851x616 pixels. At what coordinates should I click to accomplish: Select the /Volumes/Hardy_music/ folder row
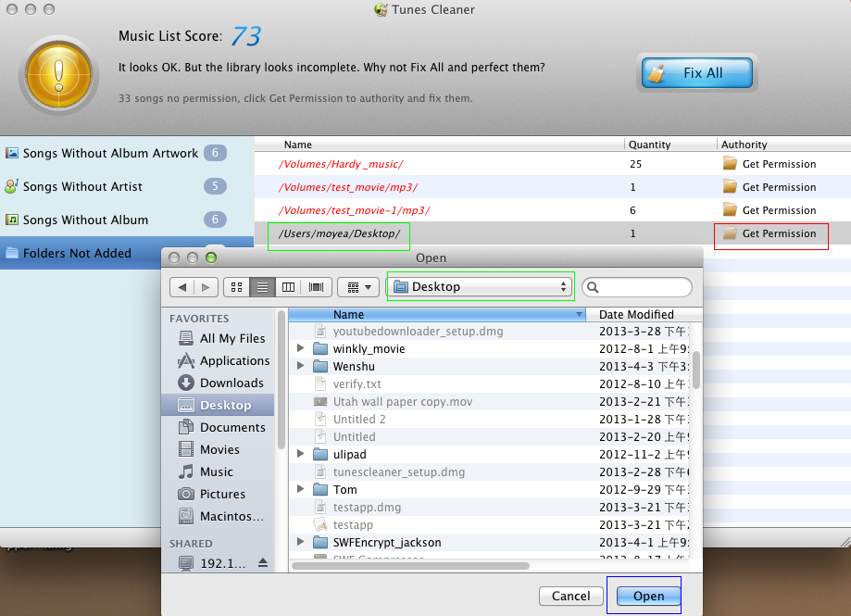(553, 164)
